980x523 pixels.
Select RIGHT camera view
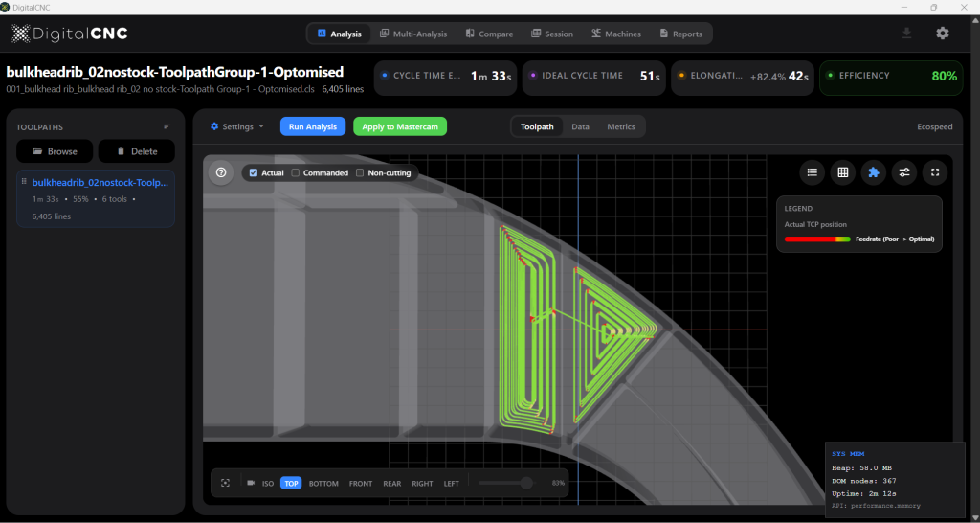pos(422,483)
